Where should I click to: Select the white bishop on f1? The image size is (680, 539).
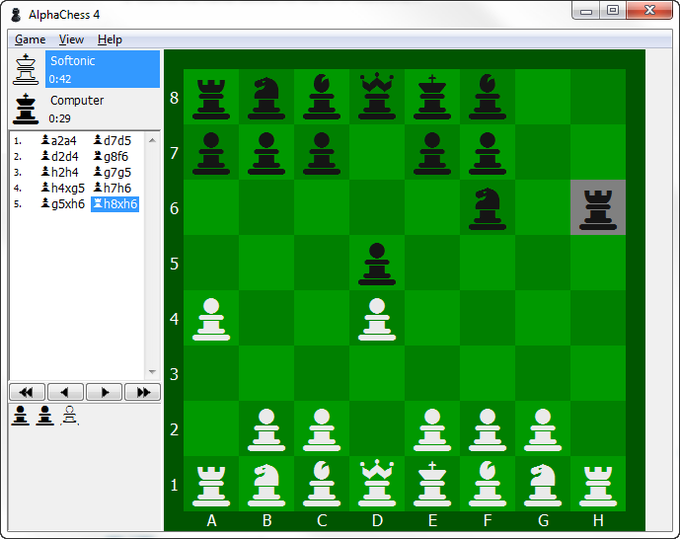(x=487, y=484)
